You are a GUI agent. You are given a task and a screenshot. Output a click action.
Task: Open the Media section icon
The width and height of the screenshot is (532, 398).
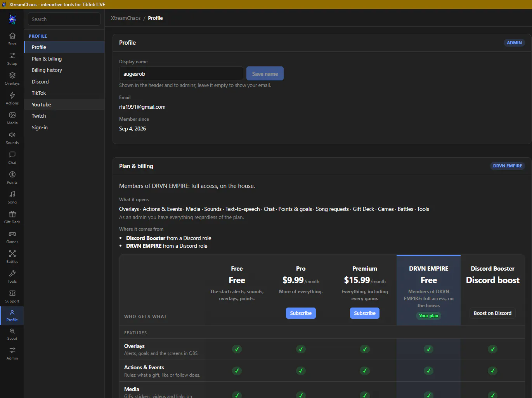point(12,118)
